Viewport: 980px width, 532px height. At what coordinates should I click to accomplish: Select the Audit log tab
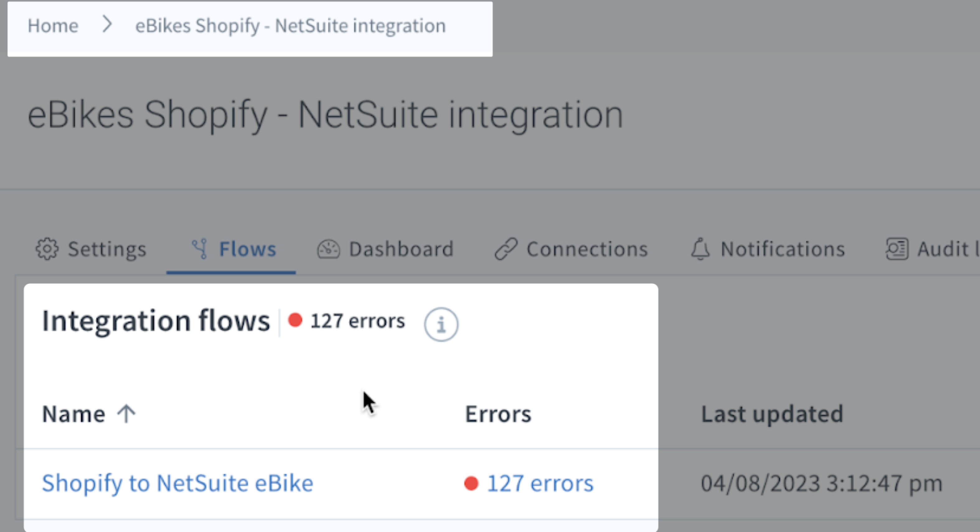pos(944,248)
